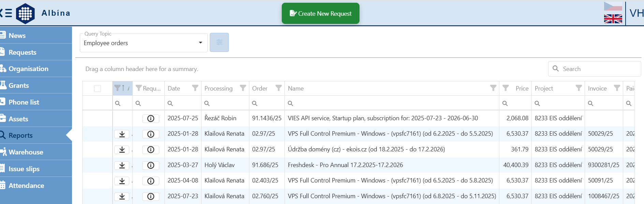644x204 pixels.
Task: Open Warehouse in the sidebar
Action: (36, 152)
